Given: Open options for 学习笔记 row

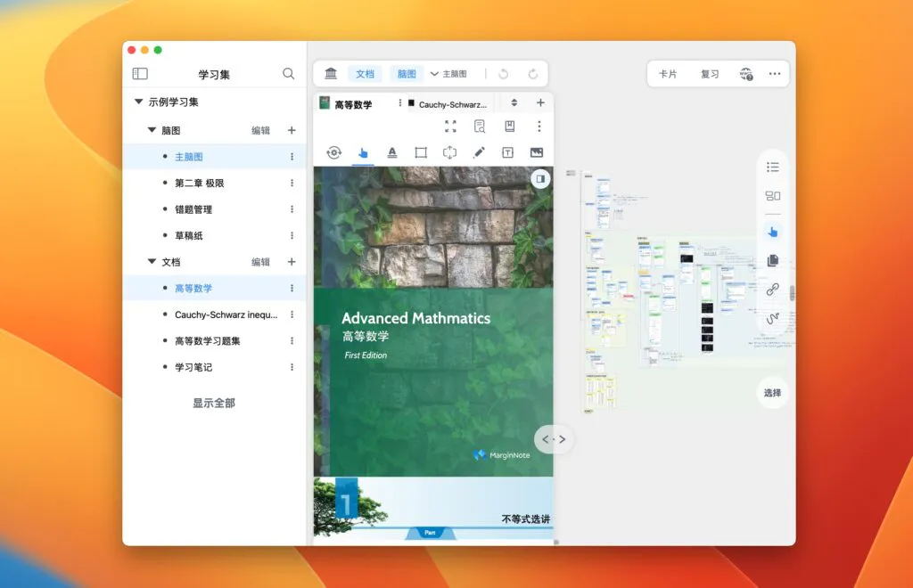Looking at the screenshot, I should [x=292, y=367].
